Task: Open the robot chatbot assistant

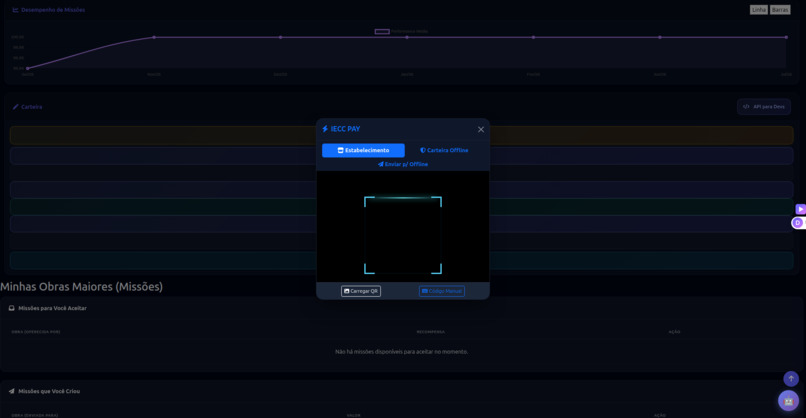Action: click(x=789, y=401)
